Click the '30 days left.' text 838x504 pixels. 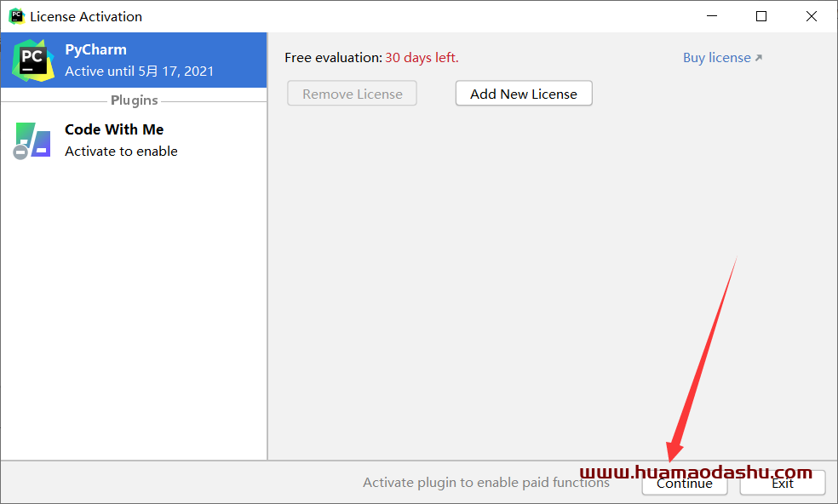422,58
